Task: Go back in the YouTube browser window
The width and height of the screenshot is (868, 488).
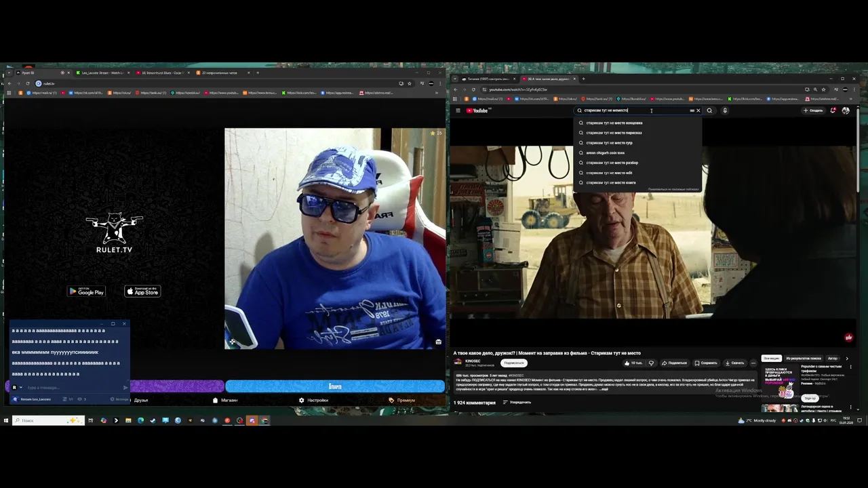Action: click(456, 89)
